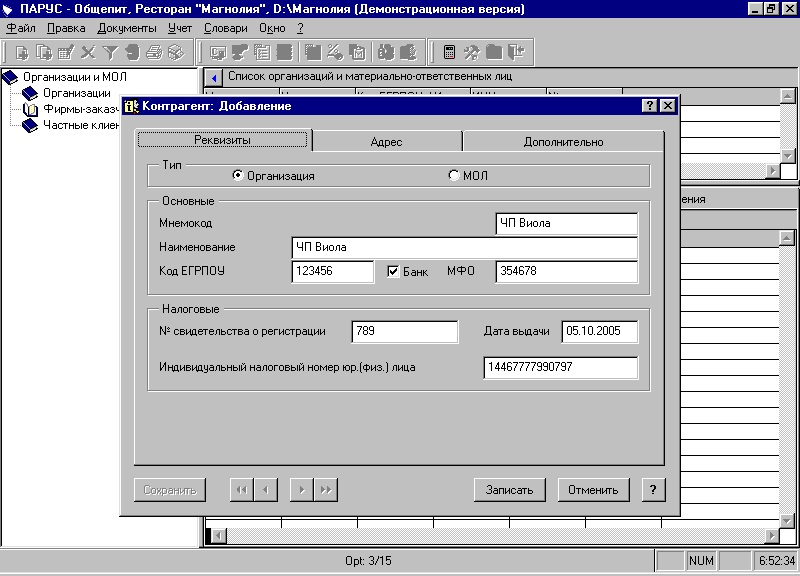Image resolution: width=800 pixels, height=576 pixels.
Task: Click the bottom horizontal scrollbar right arrow
Action: (772, 536)
